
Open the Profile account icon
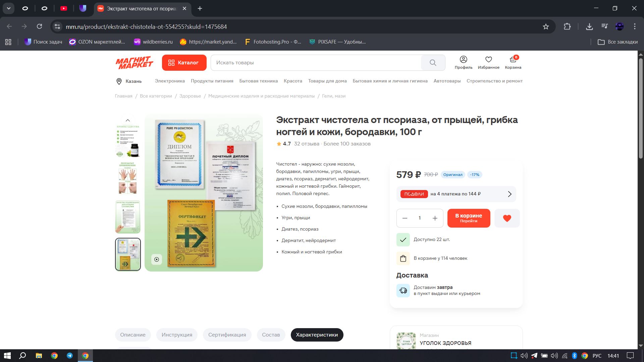pos(463,62)
